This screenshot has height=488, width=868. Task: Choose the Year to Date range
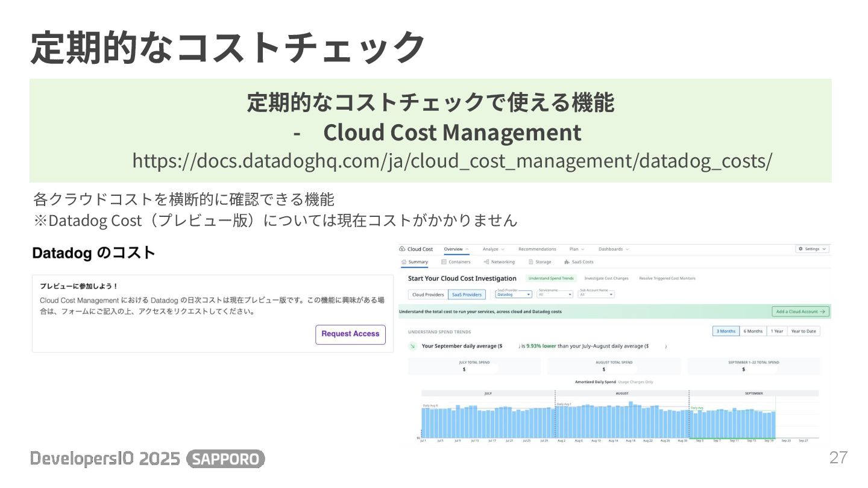pos(804,331)
